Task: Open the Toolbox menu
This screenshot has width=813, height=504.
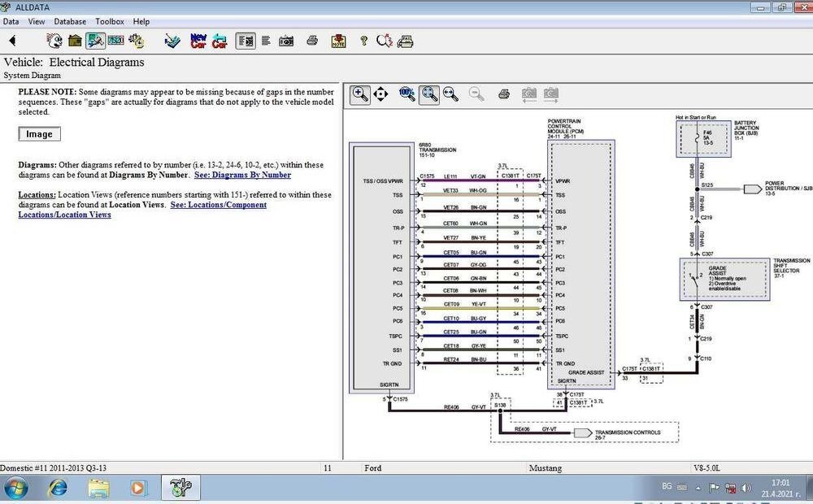Action: tap(110, 21)
